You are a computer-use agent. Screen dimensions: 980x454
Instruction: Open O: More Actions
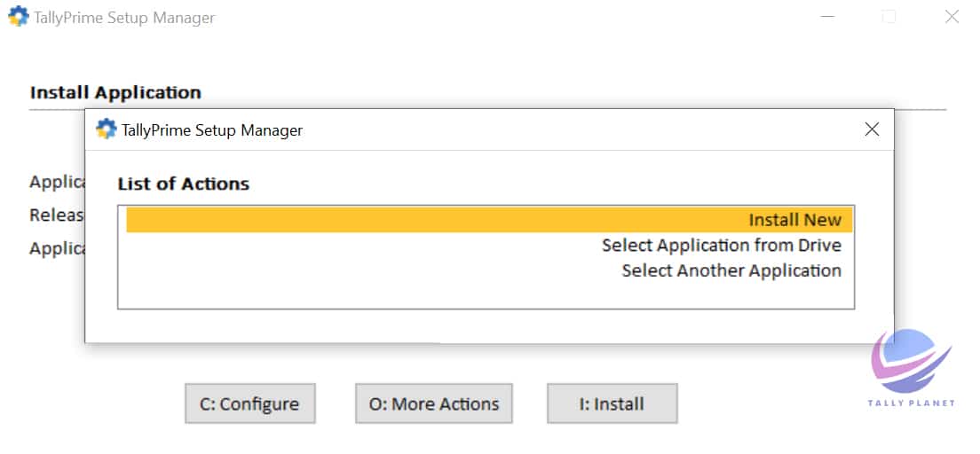tap(434, 404)
